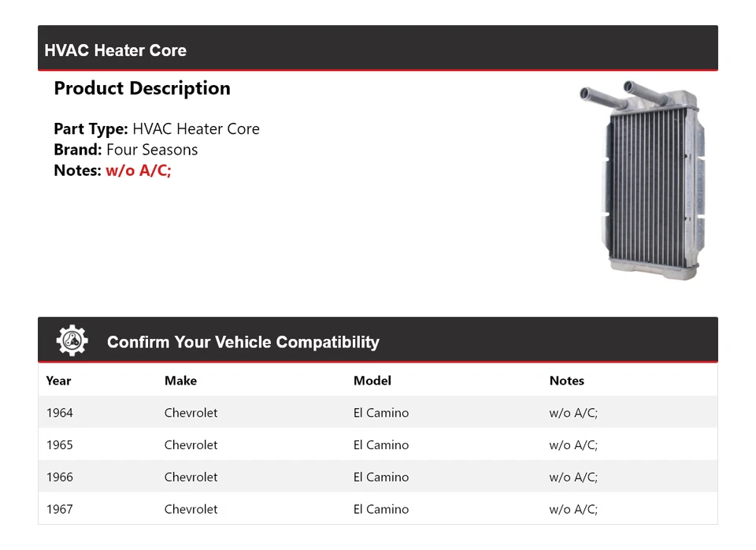Screen dimensions: 756x550
Task: Select the 1966 year row cell
Action: 59,478
